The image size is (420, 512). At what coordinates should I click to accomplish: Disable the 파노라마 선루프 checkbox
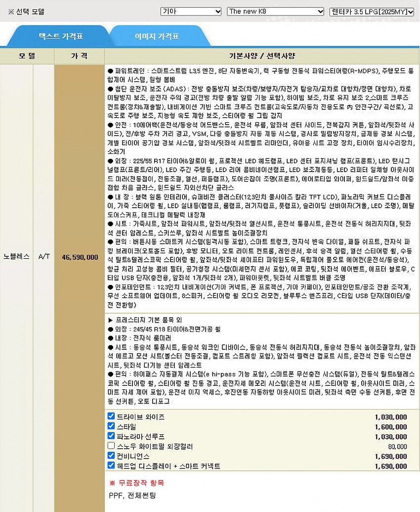pos(111,436)
